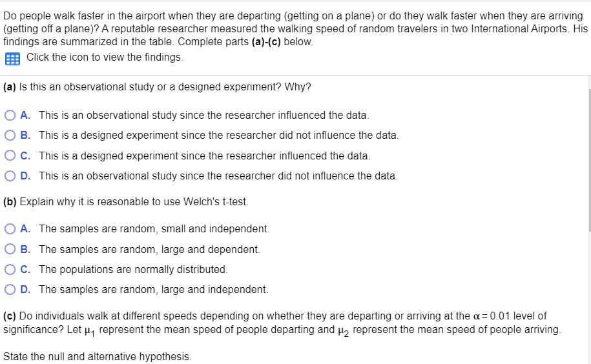Click 'State the null and alternative hypothesis' line
591x364 pixels.
click(x=98, y=356)
